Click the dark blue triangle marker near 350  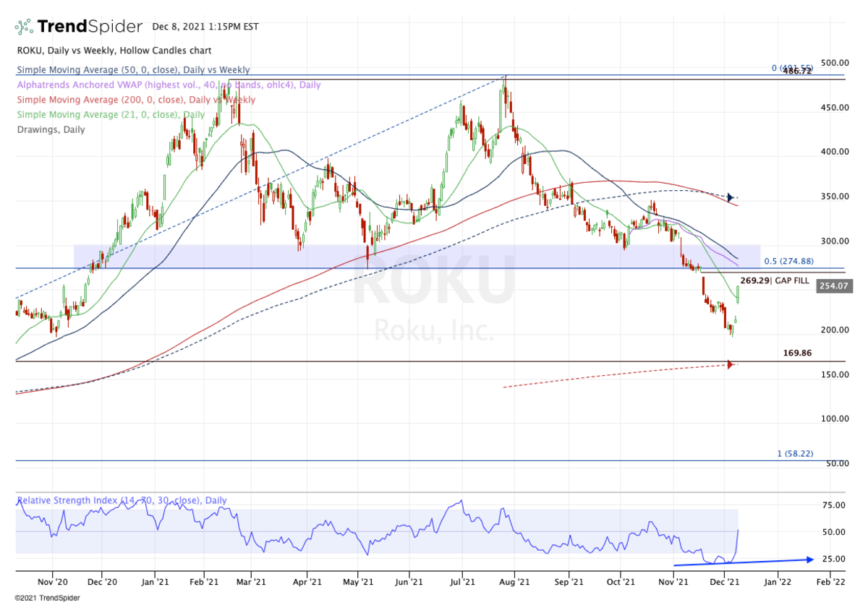click(731, 197)
